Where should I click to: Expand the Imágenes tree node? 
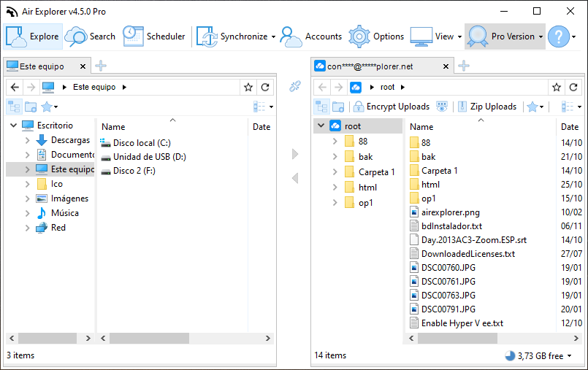pos(27,199)
